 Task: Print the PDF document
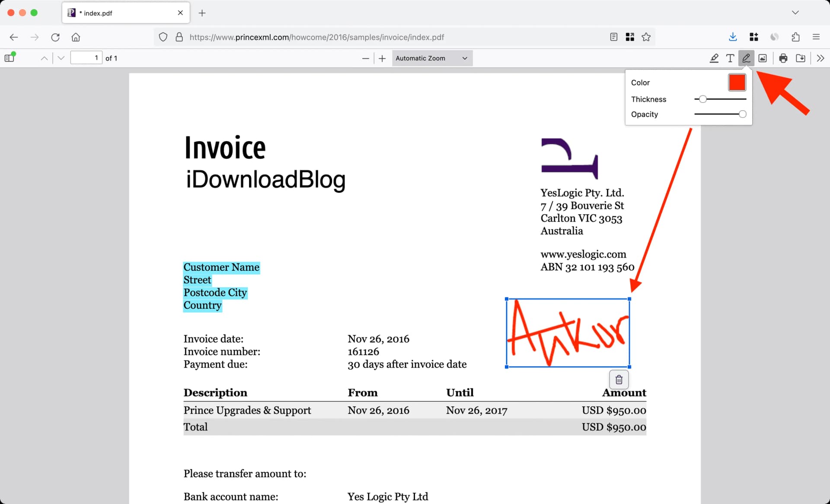(783, 58)
